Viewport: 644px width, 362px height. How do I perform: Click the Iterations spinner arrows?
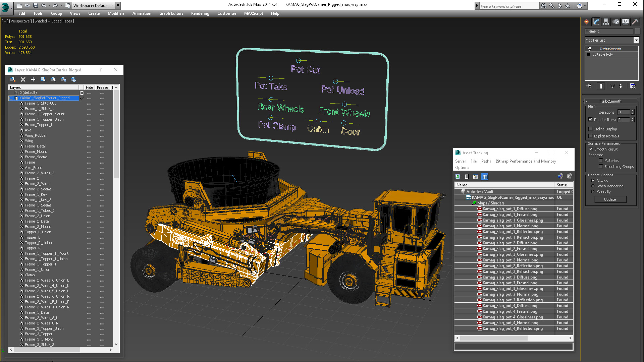632,112
